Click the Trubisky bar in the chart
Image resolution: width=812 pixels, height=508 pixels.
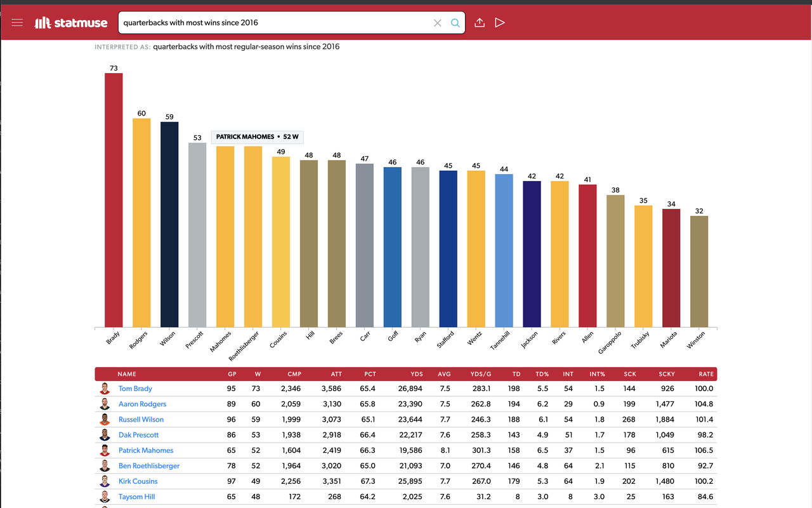644,266
